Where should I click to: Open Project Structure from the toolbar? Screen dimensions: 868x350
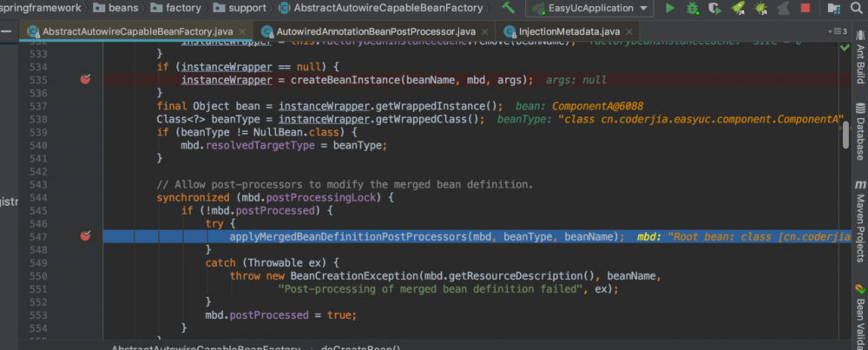coord(833,8)
